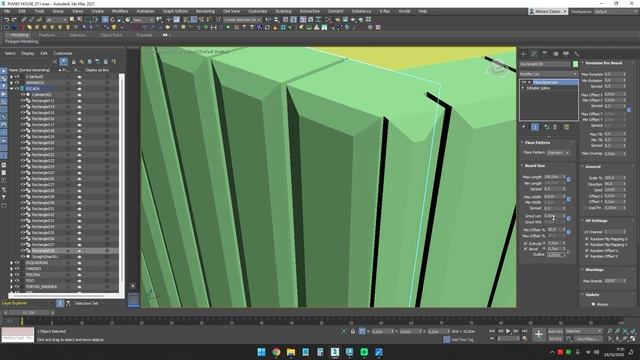Open the Display menu in Scene Explorer

click(x=28, y=53)
